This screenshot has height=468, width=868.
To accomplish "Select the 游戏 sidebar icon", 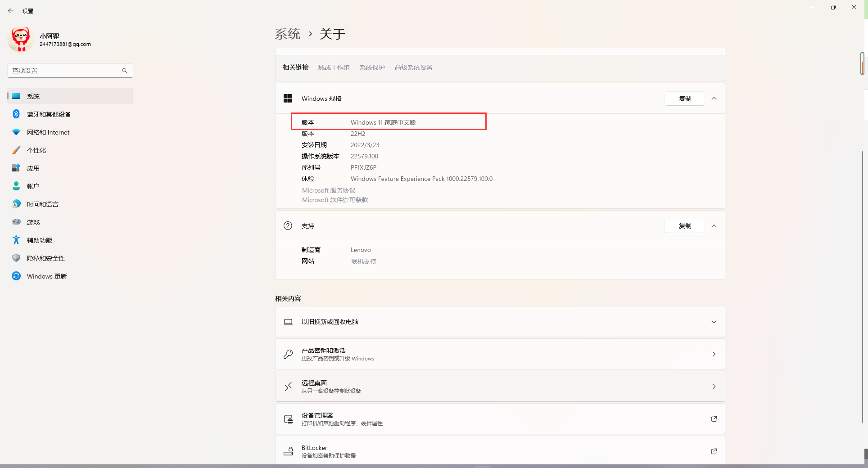I will pyautogui.click(x=16, y=222).
